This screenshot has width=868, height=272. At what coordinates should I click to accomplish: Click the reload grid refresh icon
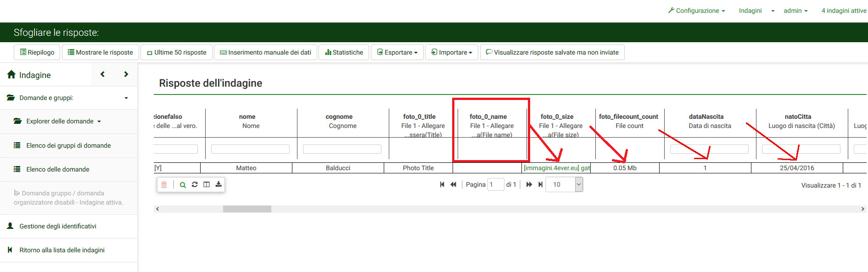point(195,184)
